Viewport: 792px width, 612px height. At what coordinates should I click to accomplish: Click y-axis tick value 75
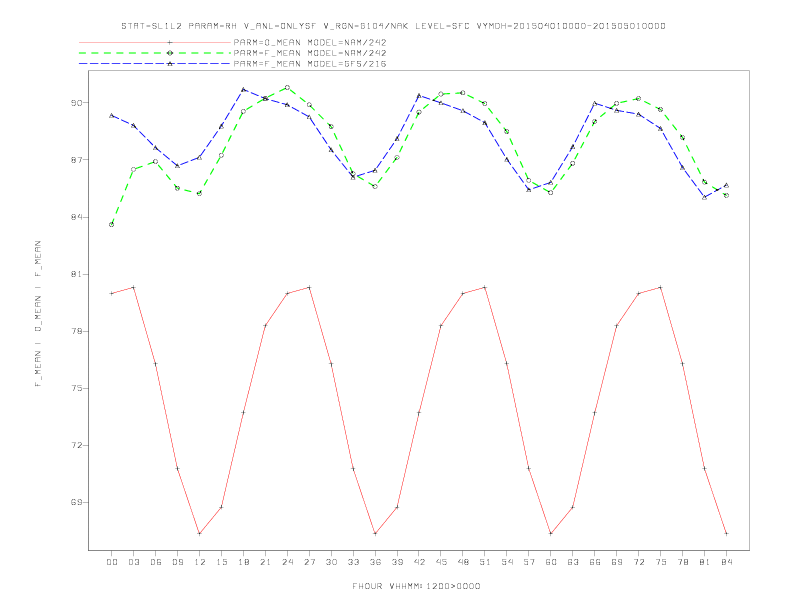pyautogui.click(x=76, y=388)
